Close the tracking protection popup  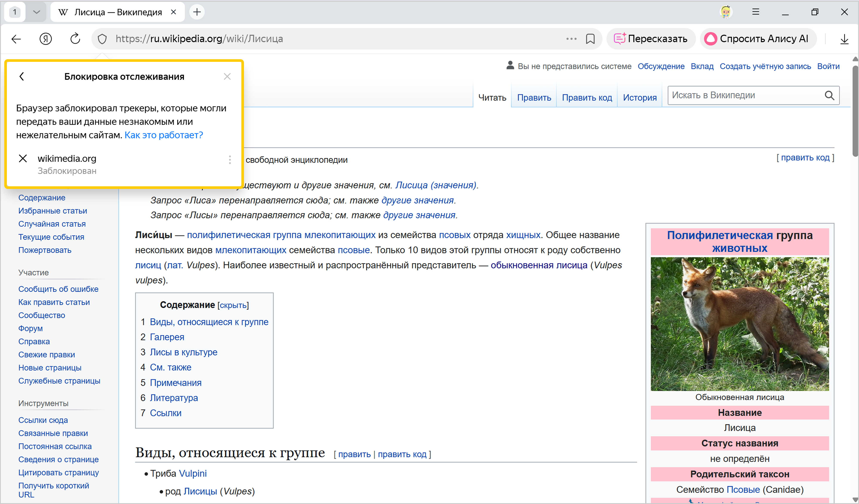[227, 76]
